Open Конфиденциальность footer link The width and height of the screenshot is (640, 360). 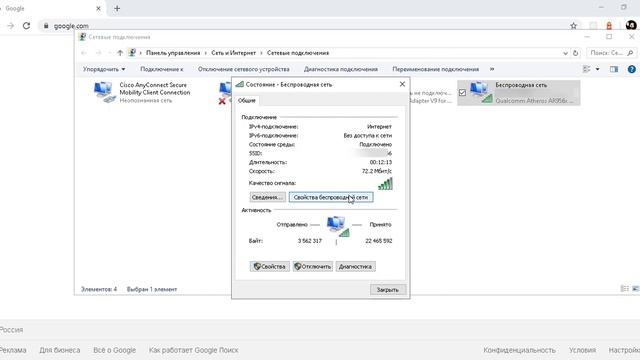[519, 350]
